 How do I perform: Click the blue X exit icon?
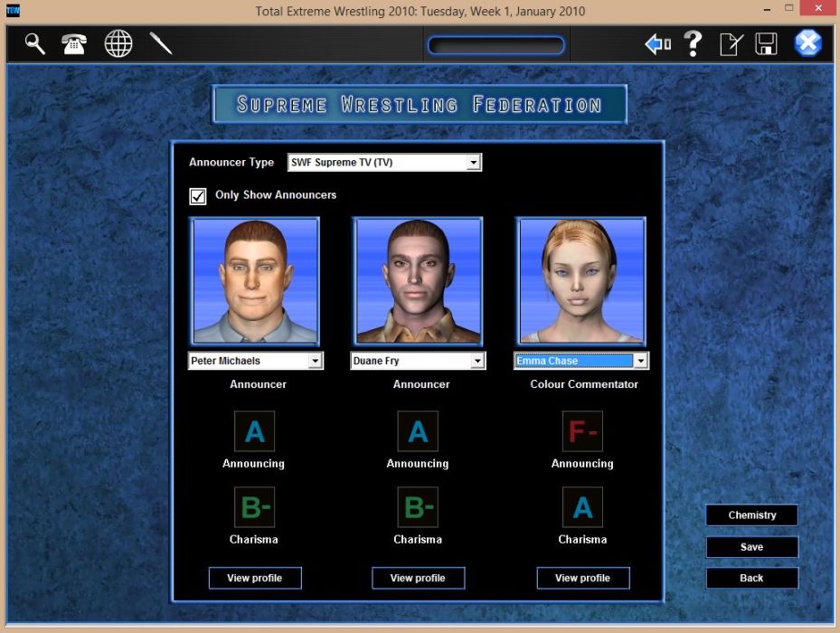click(x=807, y=43)
